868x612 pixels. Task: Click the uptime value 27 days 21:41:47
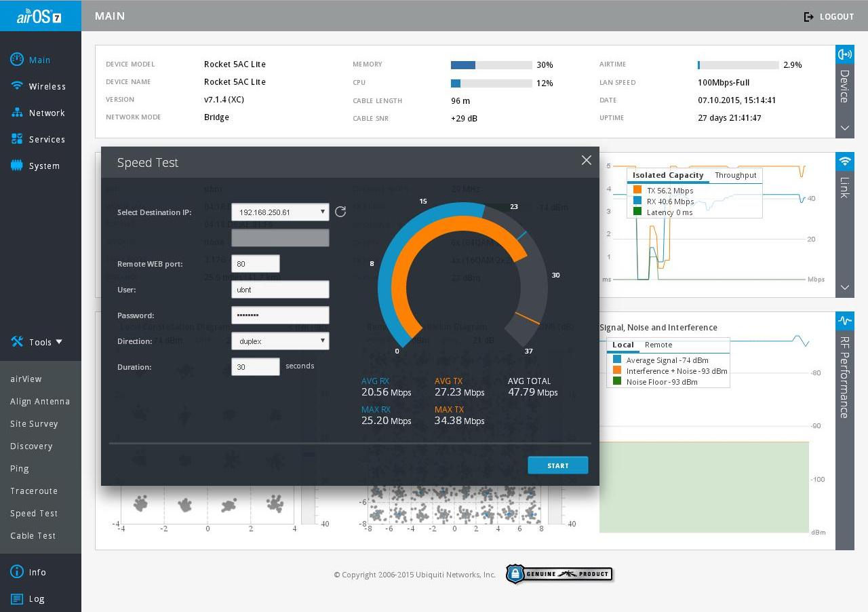730,118
